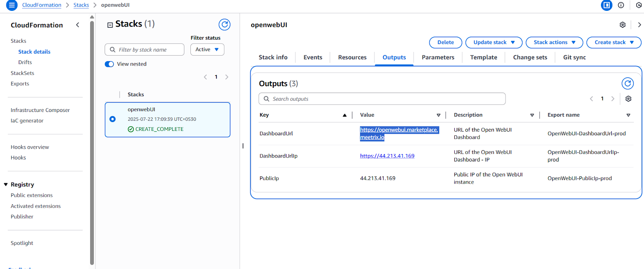
Task: Switch to the Events tab
Action: (313, 57)
